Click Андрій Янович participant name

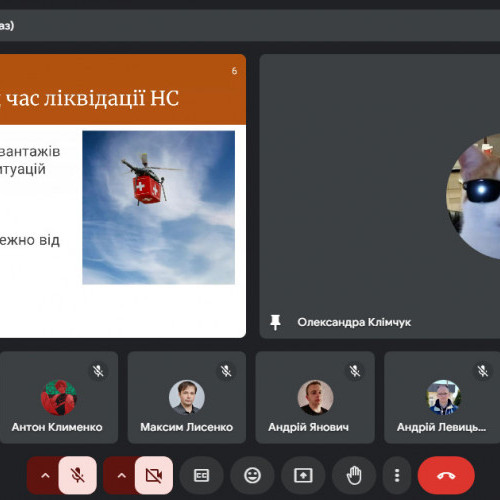(x=308, y=427)
